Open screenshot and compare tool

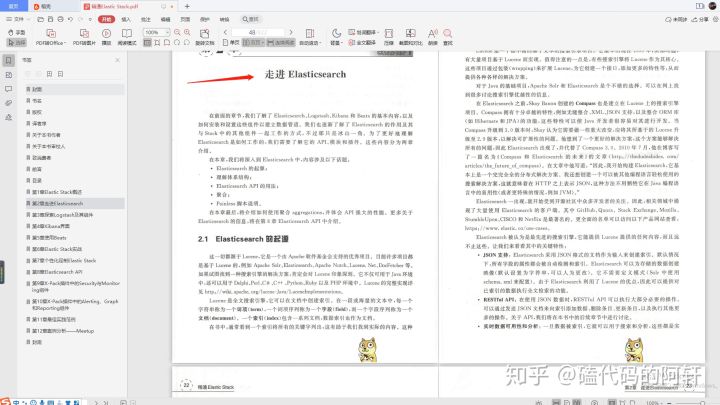tap(410, 37)
